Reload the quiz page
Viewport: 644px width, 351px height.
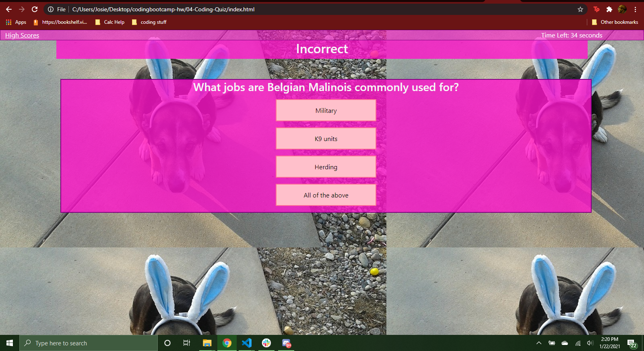[x=35, y=9]
